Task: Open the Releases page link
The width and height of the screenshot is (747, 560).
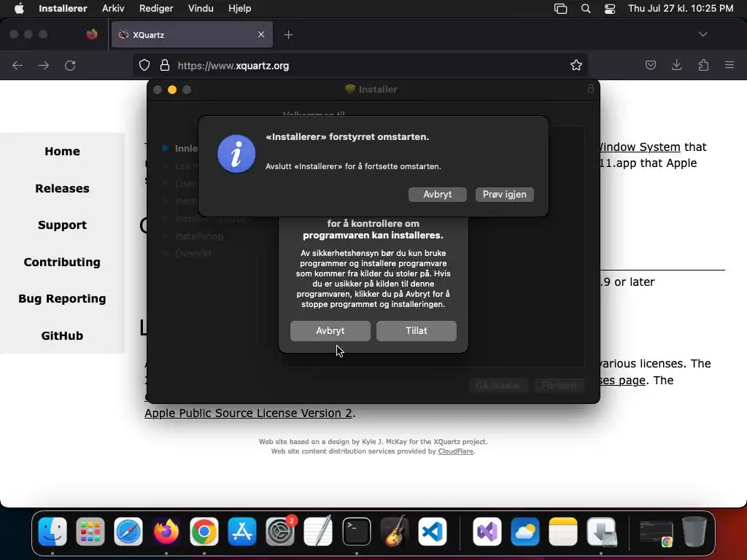Action: (x=63, y=189)
